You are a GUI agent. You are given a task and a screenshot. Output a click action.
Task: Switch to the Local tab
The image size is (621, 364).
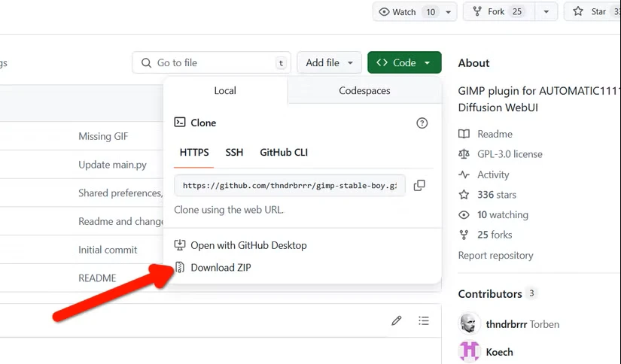point(225,90)
